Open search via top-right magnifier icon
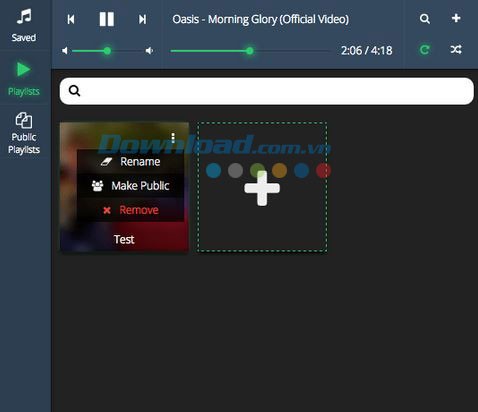 425,19
